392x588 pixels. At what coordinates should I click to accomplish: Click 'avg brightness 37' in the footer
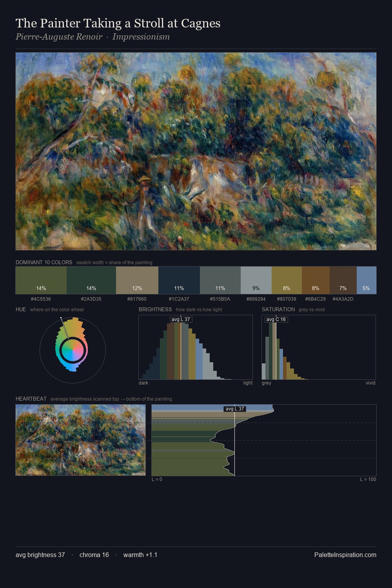pyautogui.click(x=40, y=555)
